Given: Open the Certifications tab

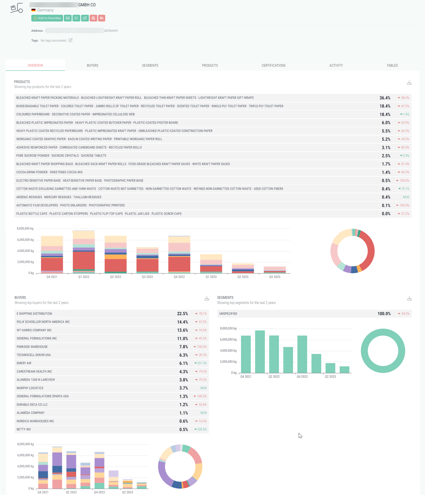Looking at the screenshot, I should click(274, 65).
